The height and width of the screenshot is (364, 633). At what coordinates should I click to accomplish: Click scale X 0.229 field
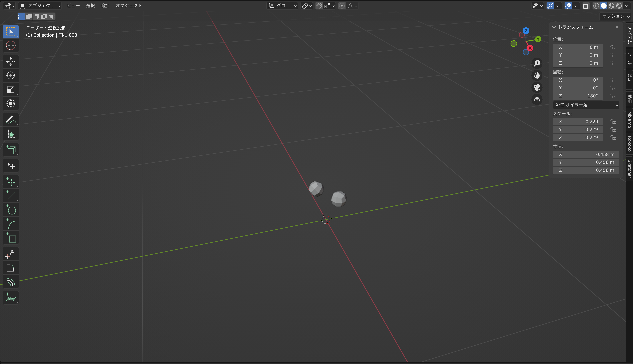coord(578,122)
